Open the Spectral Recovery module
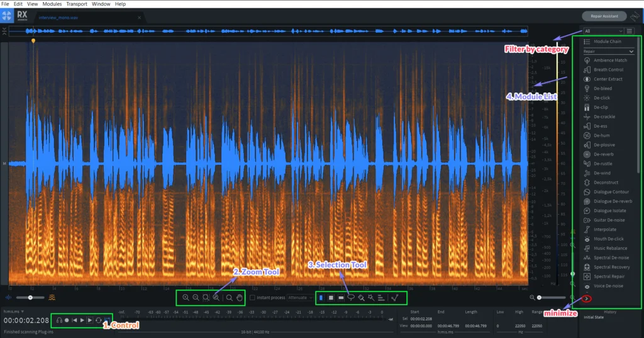This screenshot has width=644, height=338. tap(606, 268)
